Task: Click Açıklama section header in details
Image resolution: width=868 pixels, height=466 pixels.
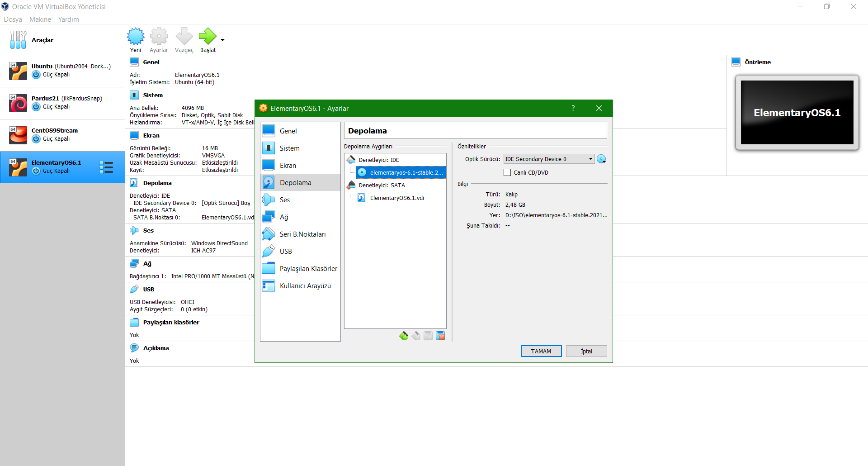Action: (x=156, y=348)
